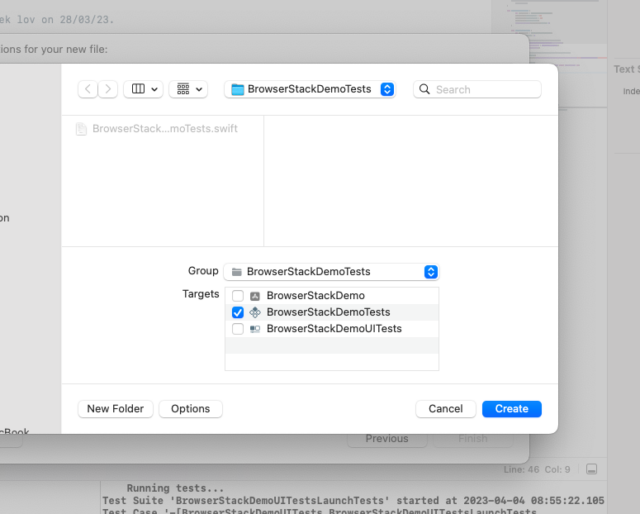Click the Options button
640x514 pixels.
191,409
